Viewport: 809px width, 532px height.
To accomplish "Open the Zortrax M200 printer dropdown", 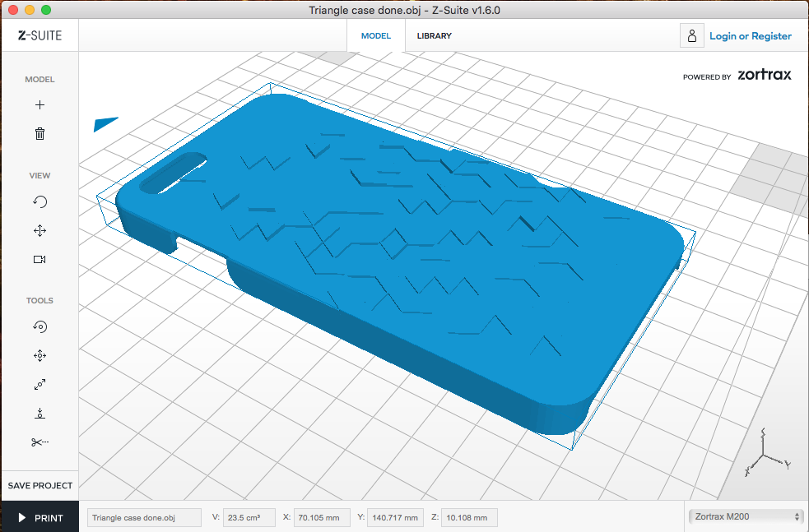I will [x=745, y=516].
